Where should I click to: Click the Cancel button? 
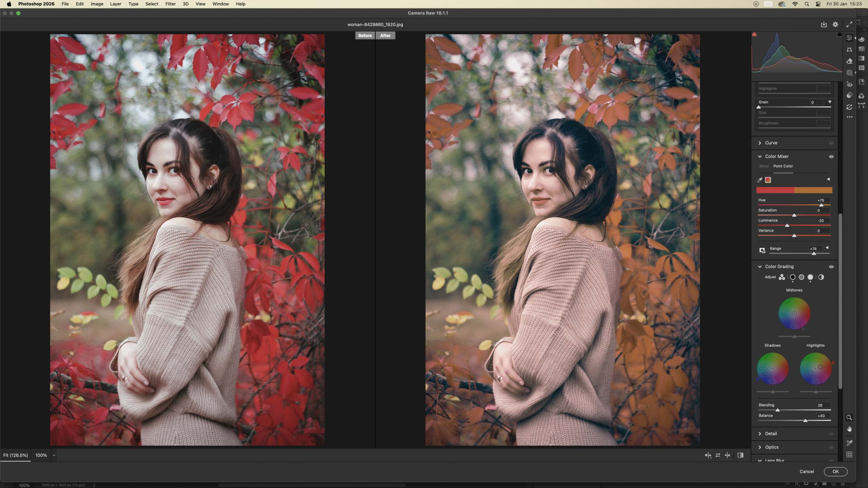[807, 471]
